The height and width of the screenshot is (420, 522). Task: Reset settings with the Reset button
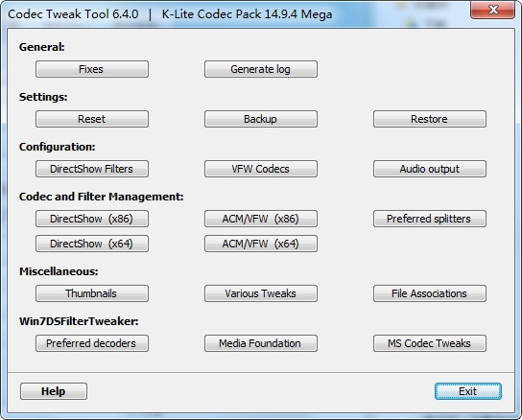(92, 119)
